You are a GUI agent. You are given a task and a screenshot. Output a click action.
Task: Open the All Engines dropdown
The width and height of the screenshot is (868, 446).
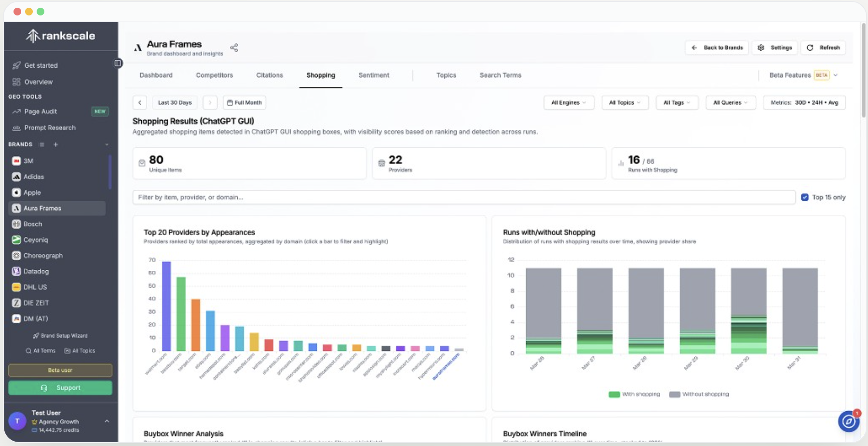(569, 103)
